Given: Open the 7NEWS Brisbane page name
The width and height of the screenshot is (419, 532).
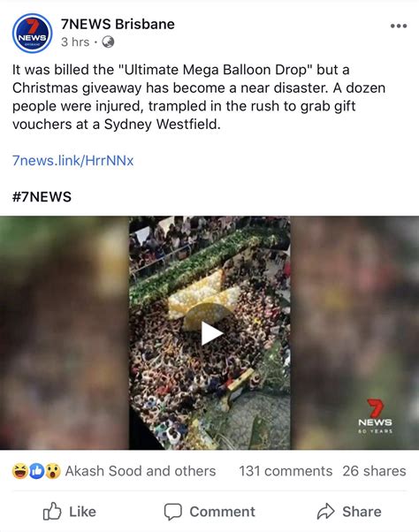Looking at the screenshot, I should (x=118, y=24).
